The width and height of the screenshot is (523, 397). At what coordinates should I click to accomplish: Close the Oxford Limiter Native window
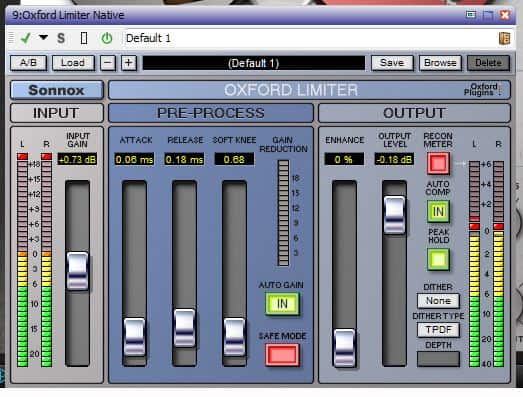tap(505, 15)
